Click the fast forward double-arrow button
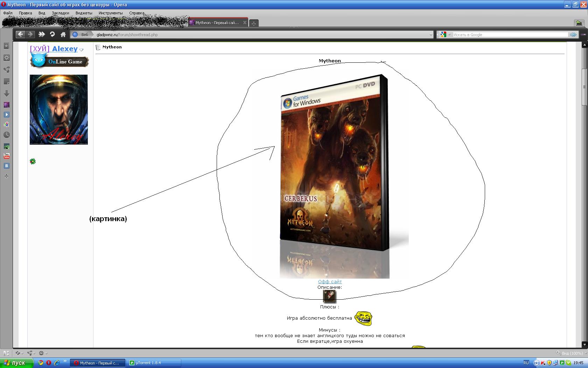Viewport: 588px width, 368px height. point(42,34)
